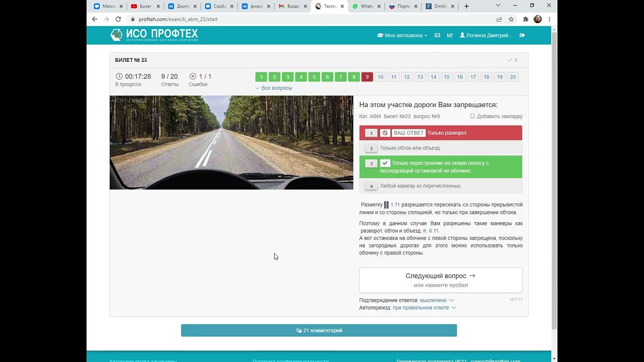Switch to the YouTube Билет tab

(x=145, y=6)
